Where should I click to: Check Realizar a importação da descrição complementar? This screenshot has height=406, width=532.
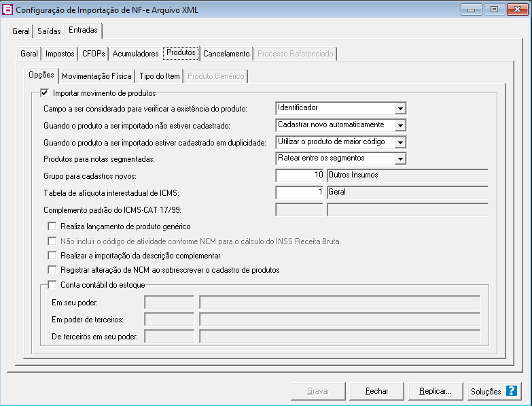(x=52, y=256)
